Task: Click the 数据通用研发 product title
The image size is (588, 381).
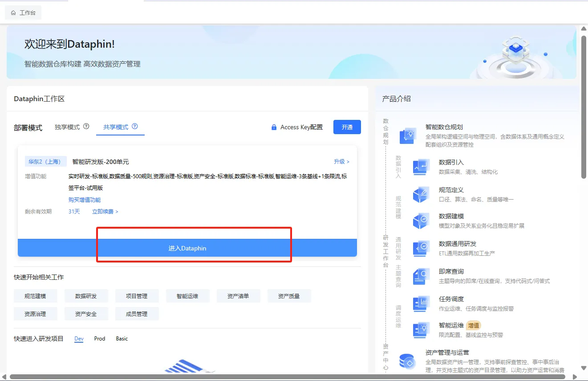Action: coord(458,244)
